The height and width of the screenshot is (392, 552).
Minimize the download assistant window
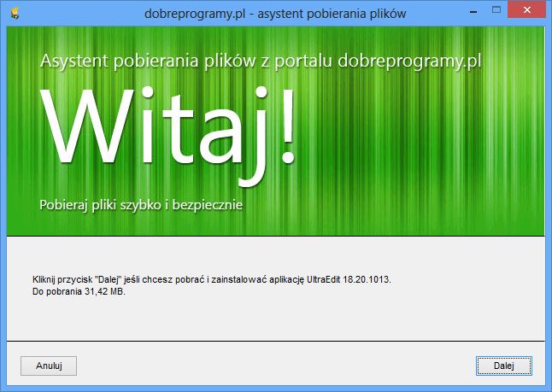pos(473,11)
